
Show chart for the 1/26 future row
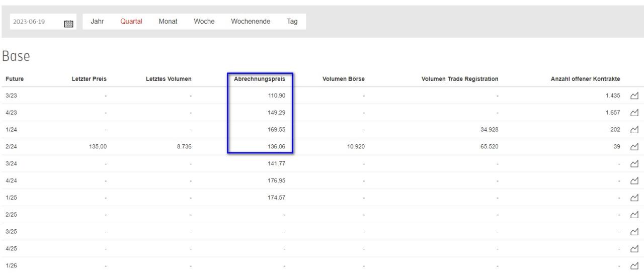click(x=634, y=265)
